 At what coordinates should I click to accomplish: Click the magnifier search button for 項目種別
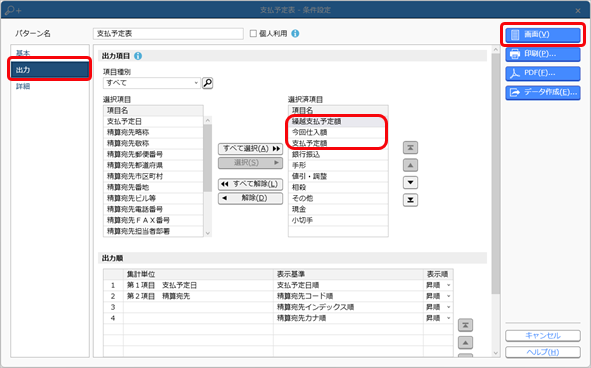(x=208, y=83)
